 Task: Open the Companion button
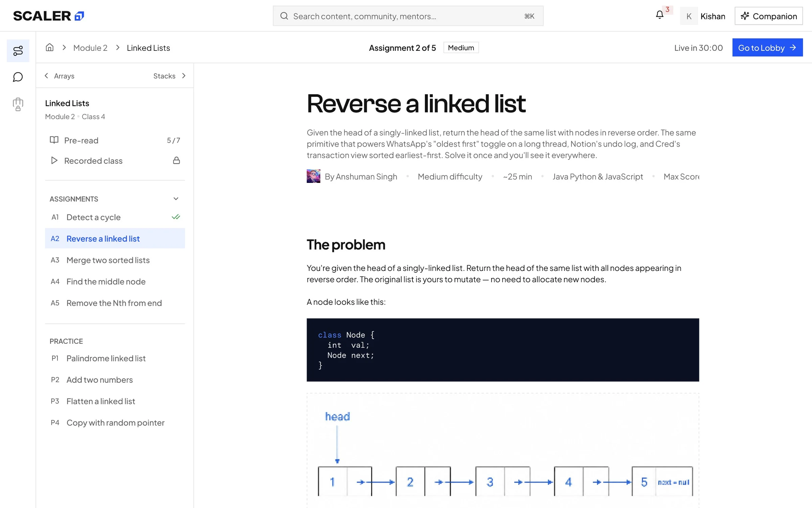769,16
